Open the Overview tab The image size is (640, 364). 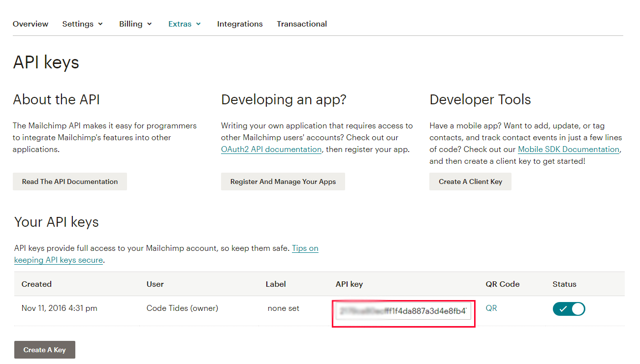tap(31, 24)
